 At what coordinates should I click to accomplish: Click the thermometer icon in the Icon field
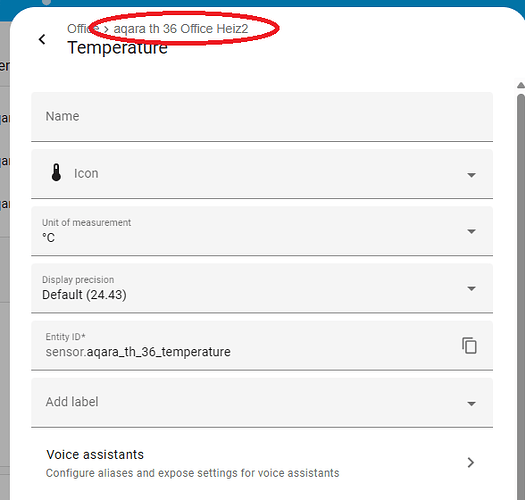point(56,172)
